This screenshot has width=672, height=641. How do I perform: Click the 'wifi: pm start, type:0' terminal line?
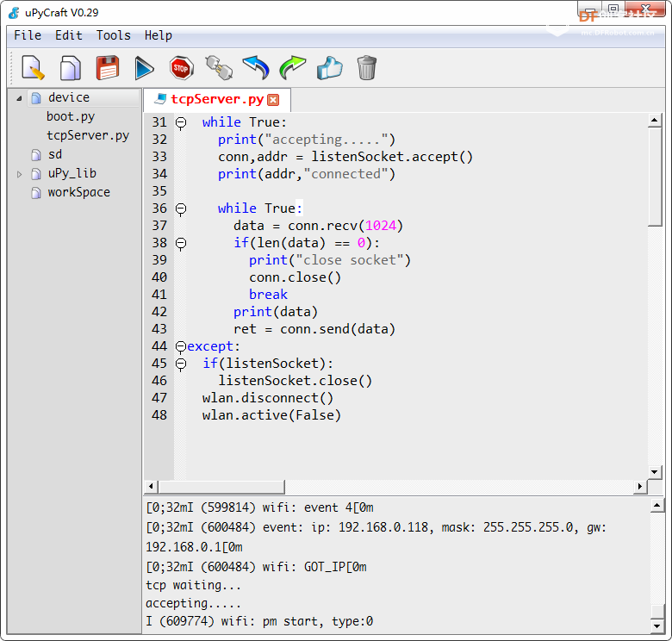tap(259, 621)
